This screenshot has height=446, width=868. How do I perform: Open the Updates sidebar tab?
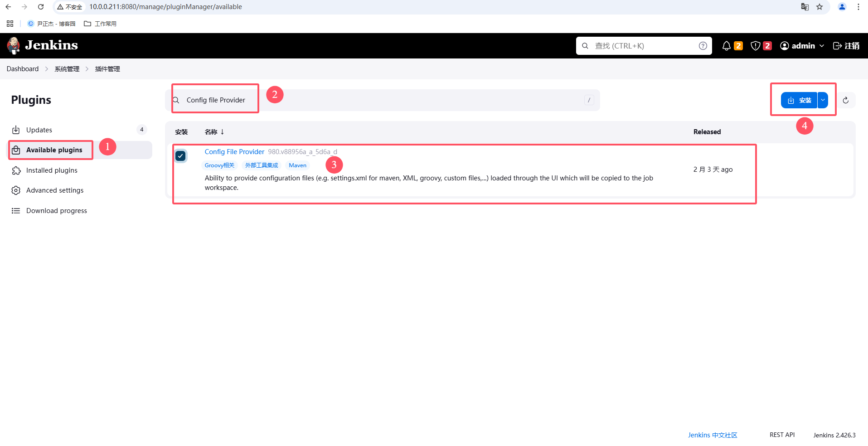pos(79,130)
